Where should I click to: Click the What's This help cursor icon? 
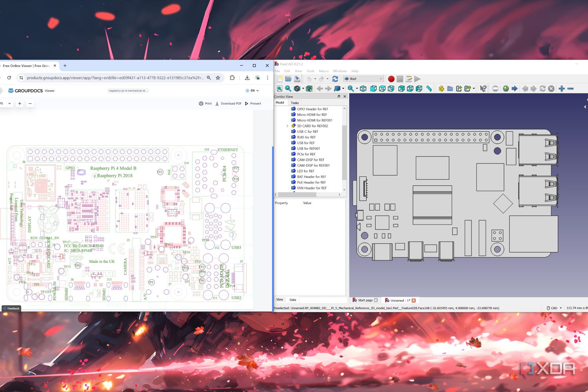(x=483, y=89)
